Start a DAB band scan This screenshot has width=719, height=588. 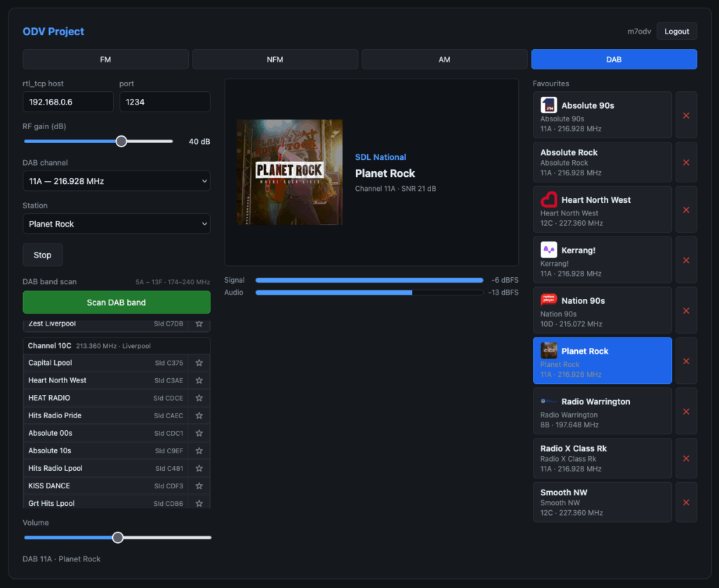[x=117, y=302]
